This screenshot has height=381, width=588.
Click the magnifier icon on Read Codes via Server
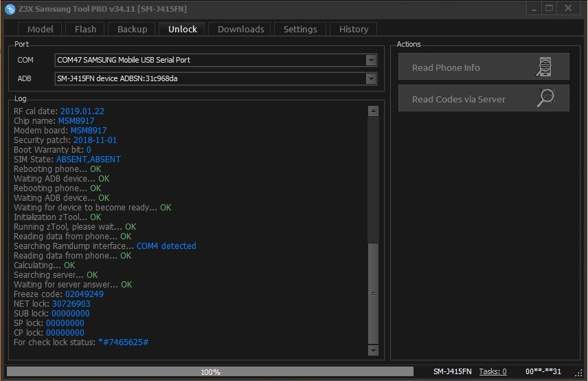[546, 98]
